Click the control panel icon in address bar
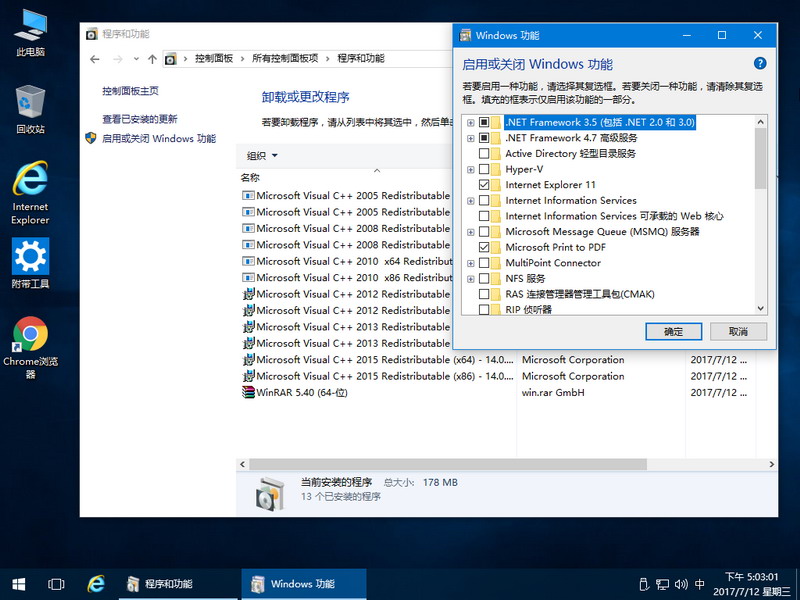 tap(171, 59)
